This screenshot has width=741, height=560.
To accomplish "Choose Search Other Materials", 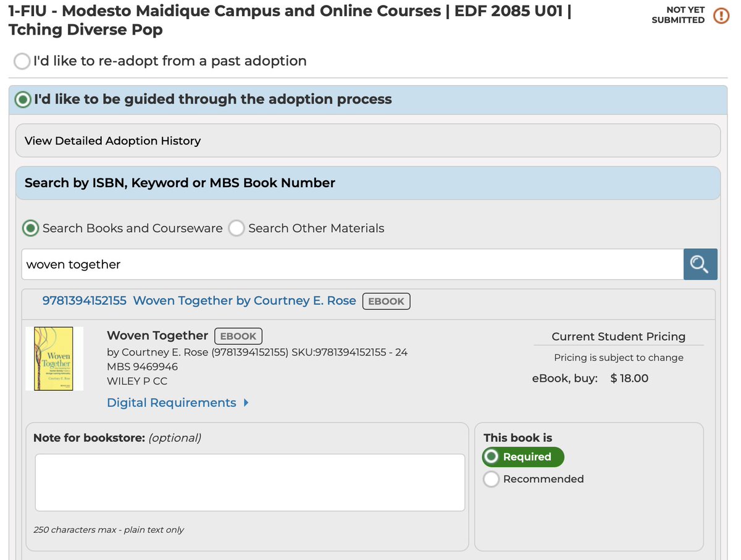I will (237, 228).
